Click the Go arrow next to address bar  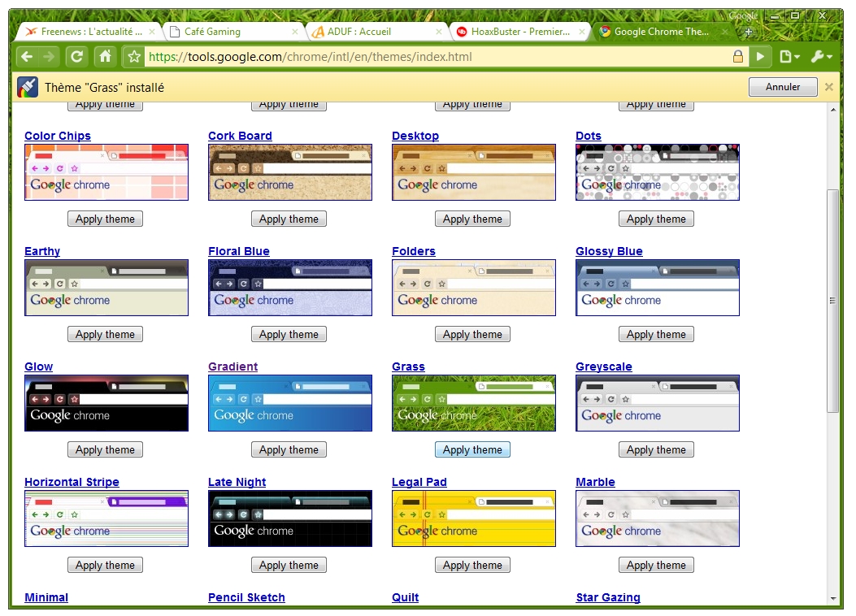pyautogui.click(x=760, y=57)
